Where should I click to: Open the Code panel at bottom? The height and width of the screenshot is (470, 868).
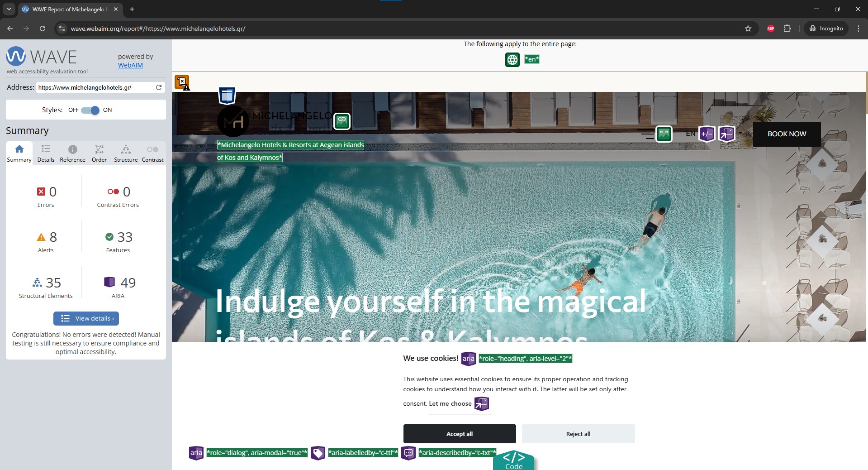tap(513, 460)
